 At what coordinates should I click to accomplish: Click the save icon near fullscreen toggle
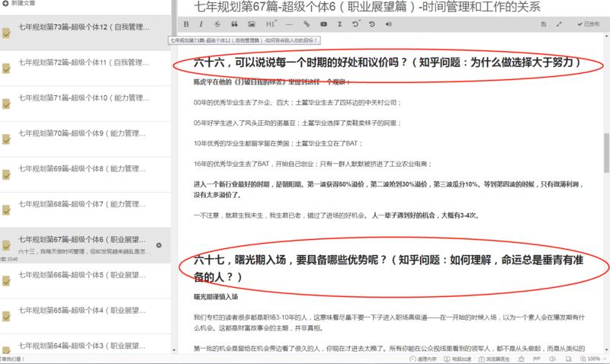544,24
